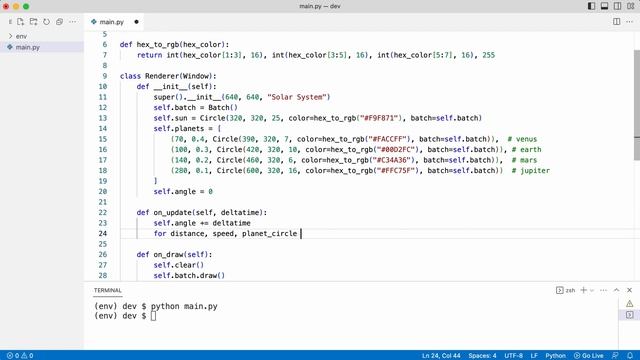The height and width of the screenshot is (360, 640).
Task: Click '# venus' comment
Action: [x=522, y=139]
